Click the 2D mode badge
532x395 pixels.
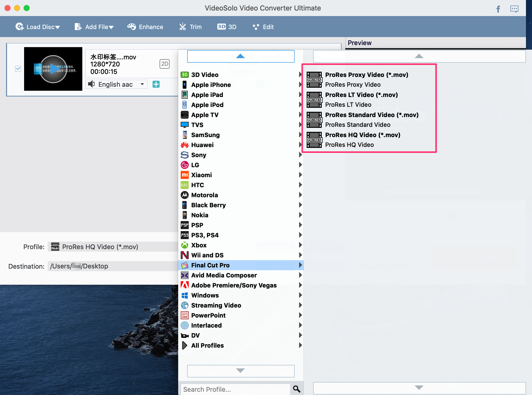point(165,64)
